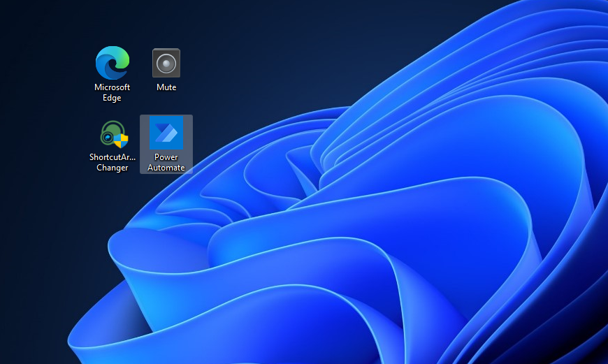Click the word "Microsoft" under the Edge icon
The height and width of the screenshot is (364, 608).
tap(113, 87)
